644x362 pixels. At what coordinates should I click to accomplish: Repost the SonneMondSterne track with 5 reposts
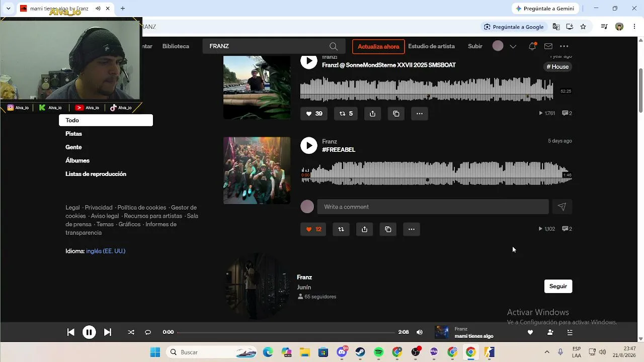(x=346, y=114)
